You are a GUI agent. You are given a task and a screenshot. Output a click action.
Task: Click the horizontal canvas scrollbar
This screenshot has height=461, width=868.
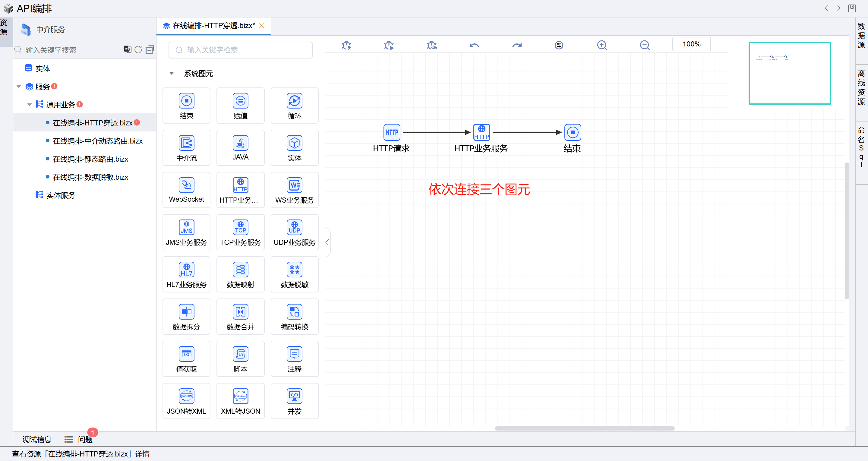pos(584,428)
